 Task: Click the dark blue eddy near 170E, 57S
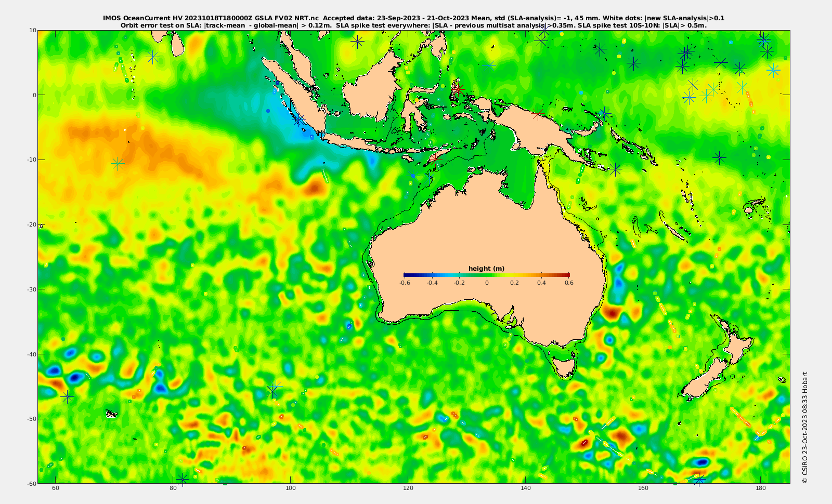[701, 462]
